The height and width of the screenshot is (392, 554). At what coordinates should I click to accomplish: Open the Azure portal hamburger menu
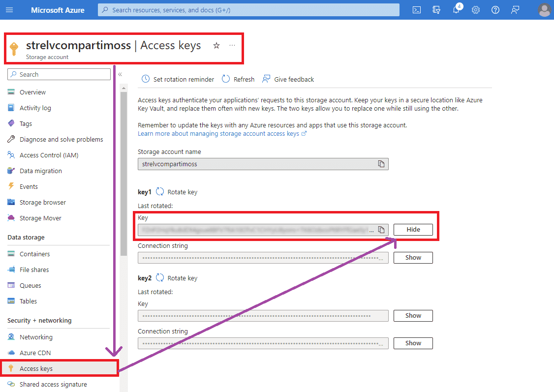pos(9,10)
